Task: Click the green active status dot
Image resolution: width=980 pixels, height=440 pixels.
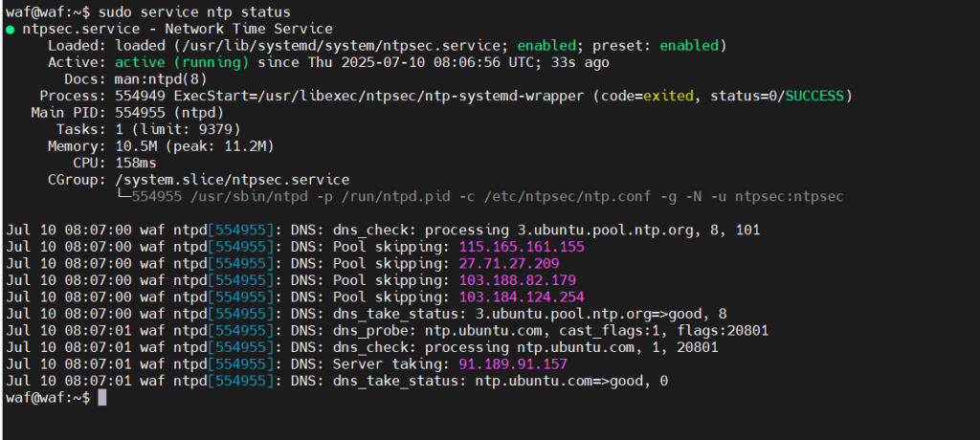Action: point(11,29)
